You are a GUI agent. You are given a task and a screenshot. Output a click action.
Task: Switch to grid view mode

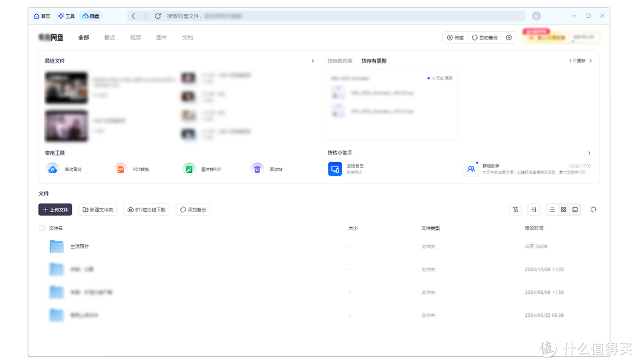click(x=564, y=209)
